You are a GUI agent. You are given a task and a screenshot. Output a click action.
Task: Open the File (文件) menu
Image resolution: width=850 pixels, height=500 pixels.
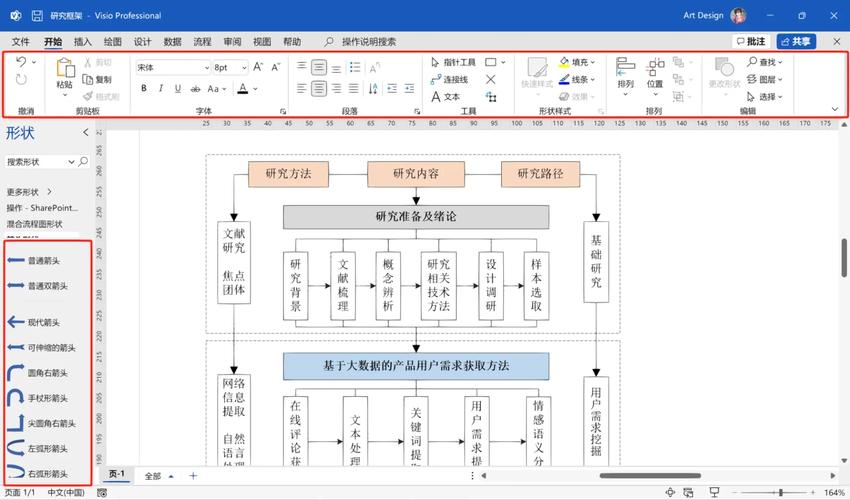click(x=21, y=42)
